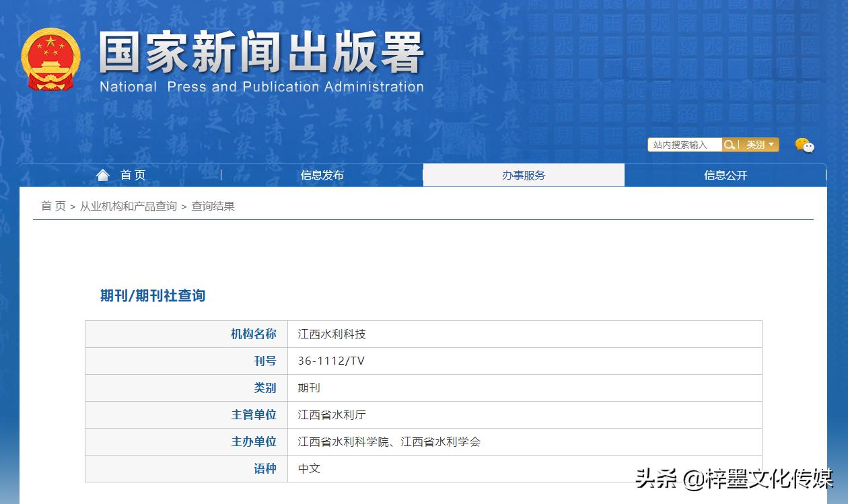Click the magnifier search icon
The height and width of the screenshot is (504, 848).
[x=730, y=145]
